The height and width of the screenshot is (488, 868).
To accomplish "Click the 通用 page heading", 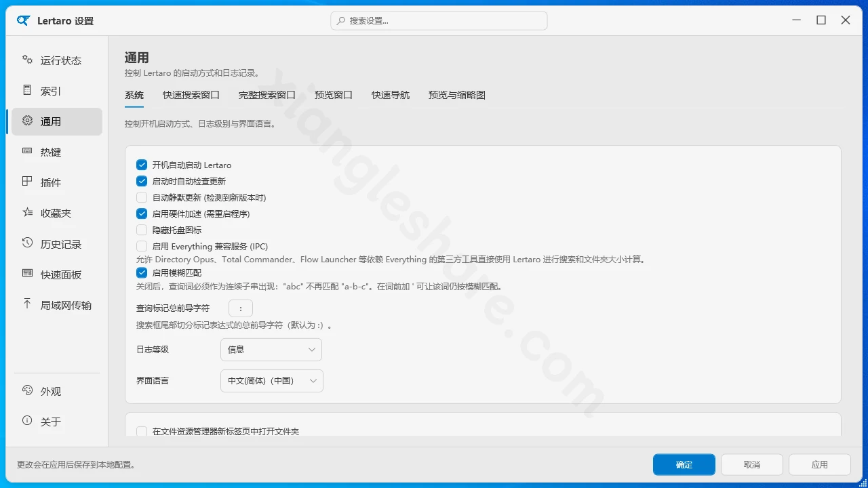I will [137, 58].
